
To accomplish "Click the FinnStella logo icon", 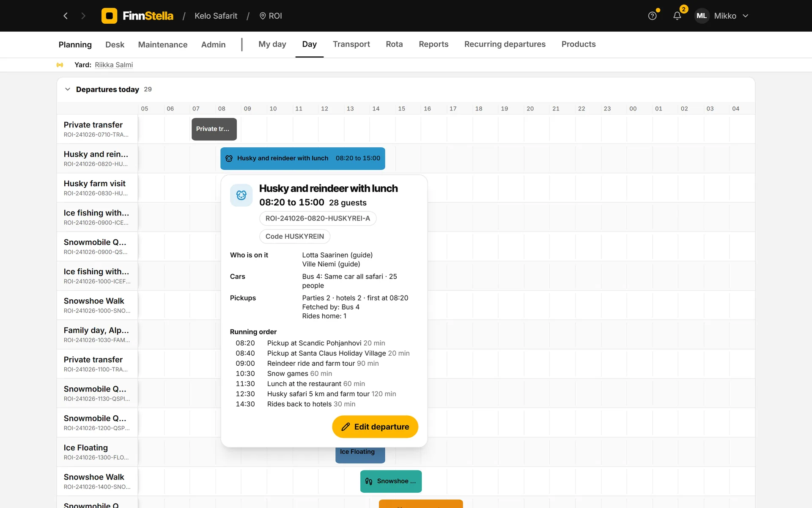I will 109,16.
